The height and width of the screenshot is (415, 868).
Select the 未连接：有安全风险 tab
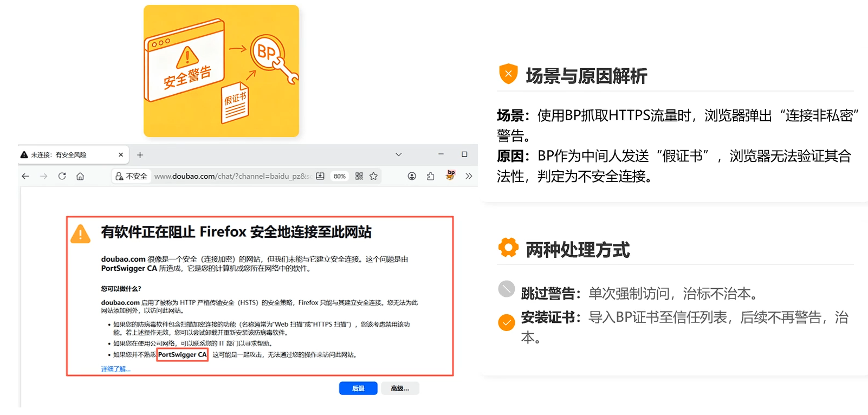[x=73, y=155]
